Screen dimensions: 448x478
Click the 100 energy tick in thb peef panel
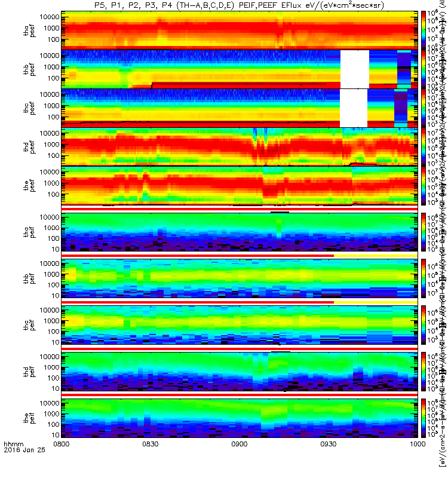[x=53, y=78]
